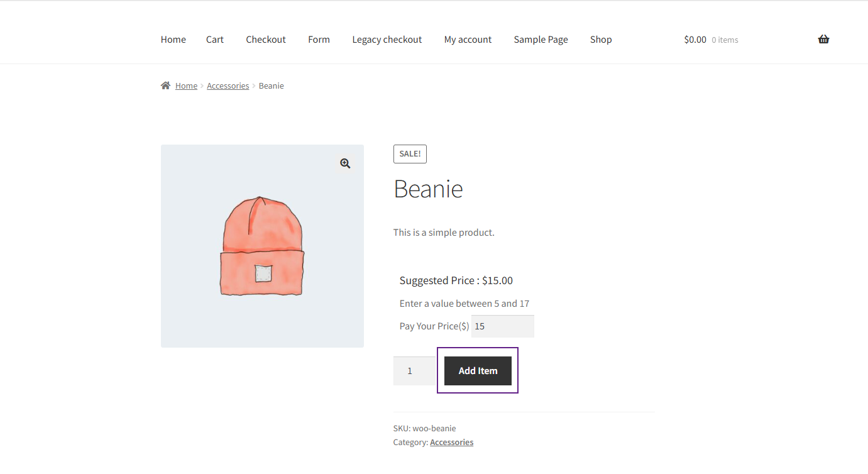The width and height of the screenshot is (868, 474).
Task: Navigate to Legacy checkout
Action: pos(387,40)
